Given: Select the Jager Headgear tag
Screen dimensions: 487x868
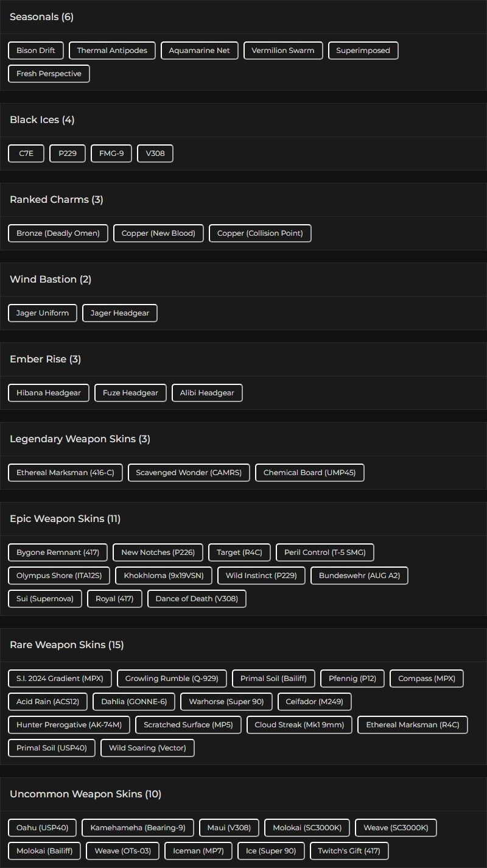Looking at the screenshot, I should coord(120,313).
